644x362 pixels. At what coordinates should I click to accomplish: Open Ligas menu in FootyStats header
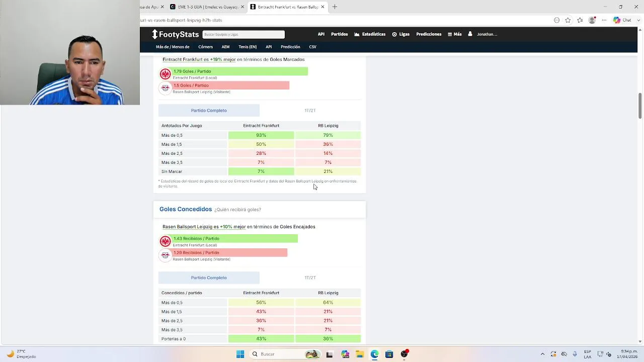point(401,34)
